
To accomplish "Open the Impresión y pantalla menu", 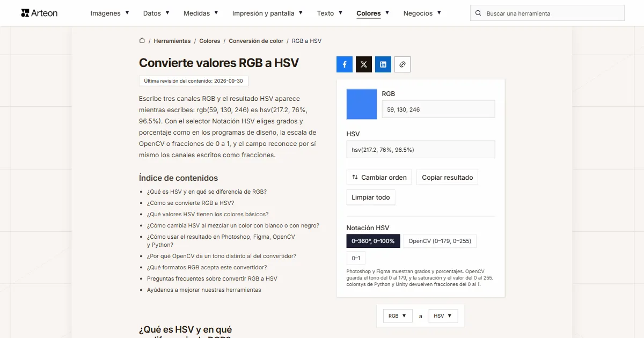I will click(x=268, y=13).
